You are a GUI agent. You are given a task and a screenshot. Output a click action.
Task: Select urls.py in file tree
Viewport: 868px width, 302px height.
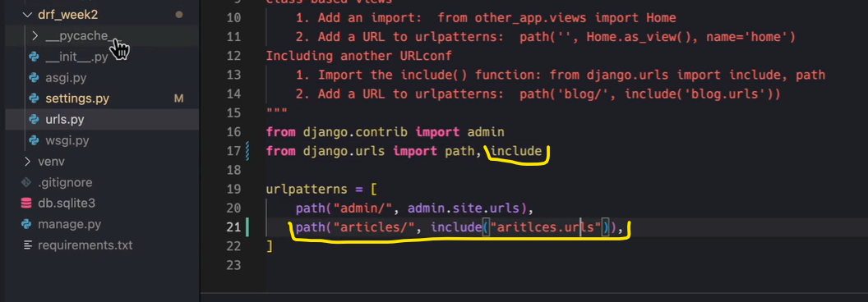click(65, 120)
